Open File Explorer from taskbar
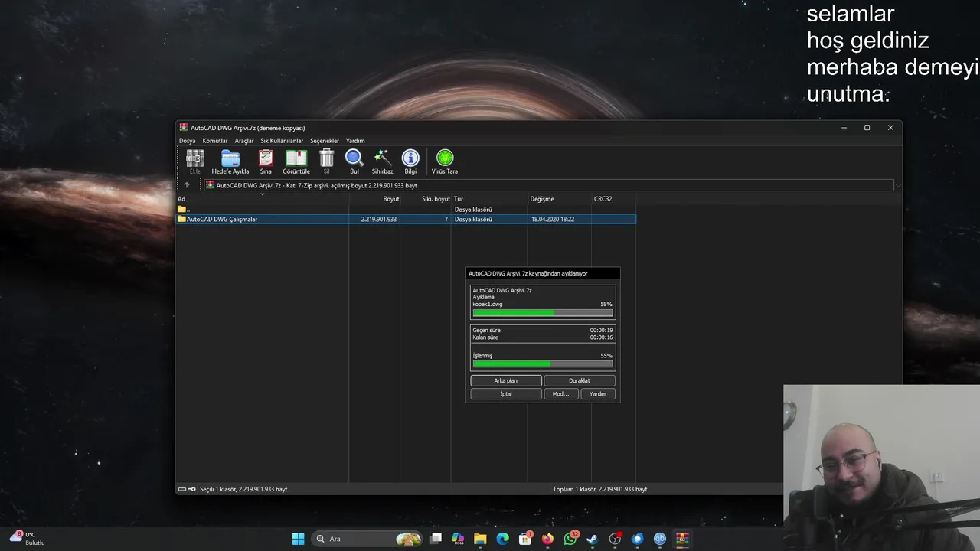The image size is (980, 551). coord(480,539)
